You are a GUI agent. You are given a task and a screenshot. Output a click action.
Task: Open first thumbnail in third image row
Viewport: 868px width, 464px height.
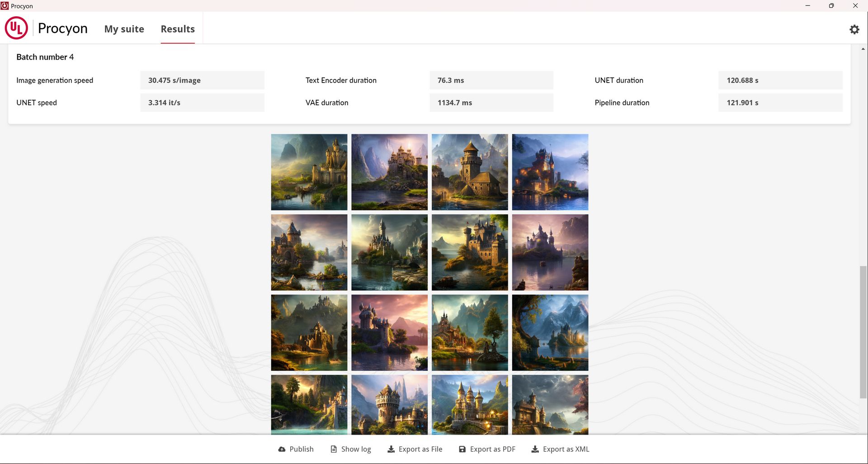tap(309, 333)
